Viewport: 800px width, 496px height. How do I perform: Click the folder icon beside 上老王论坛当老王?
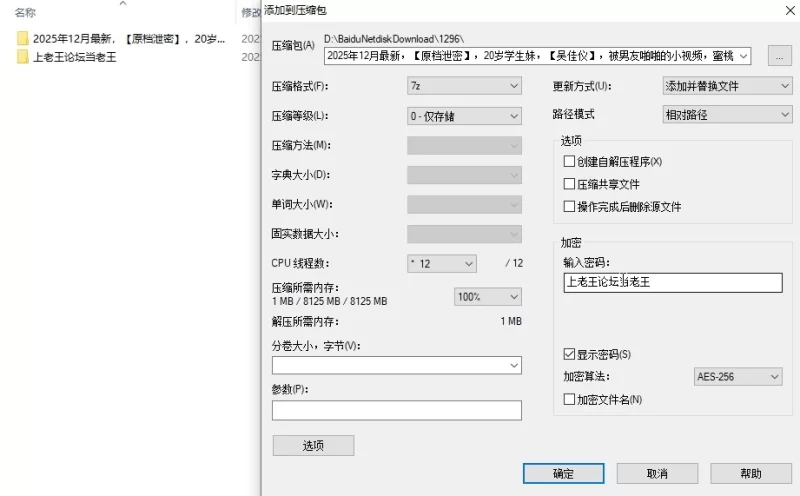point(22,57)
